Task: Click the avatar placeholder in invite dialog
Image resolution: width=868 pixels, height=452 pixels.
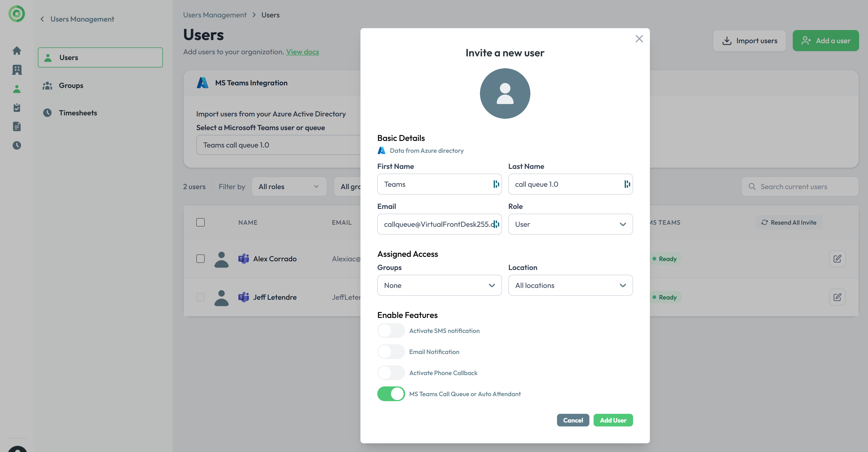Action: coord(505,94)
